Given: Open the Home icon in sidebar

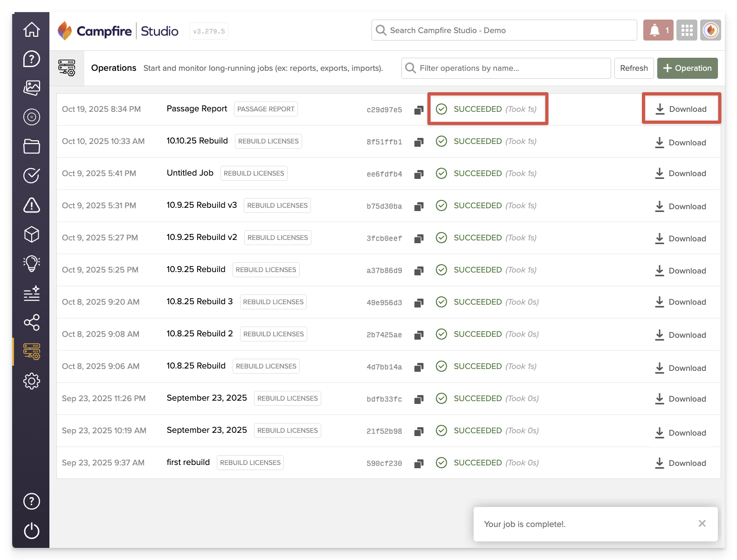Looking at the screenshot, I should point(32,30).
